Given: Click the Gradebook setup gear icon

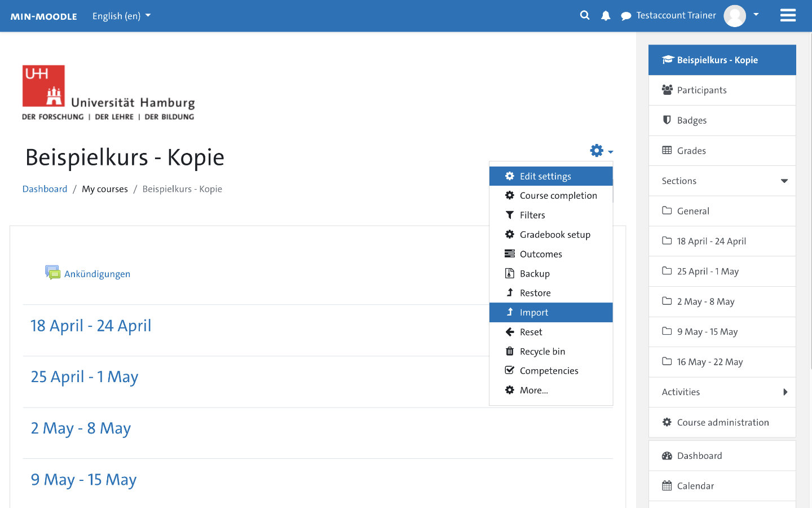Looking at the screenshot, I should (510, 234).
